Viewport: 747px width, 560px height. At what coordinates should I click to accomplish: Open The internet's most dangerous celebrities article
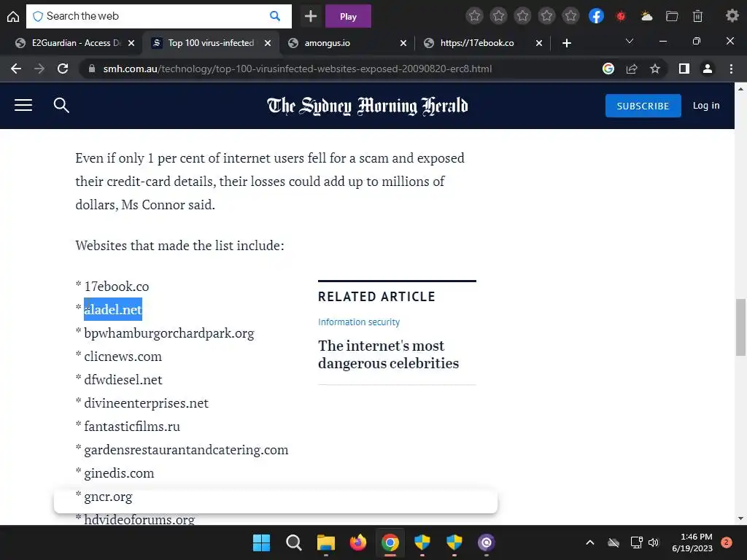tap(388, 354)
